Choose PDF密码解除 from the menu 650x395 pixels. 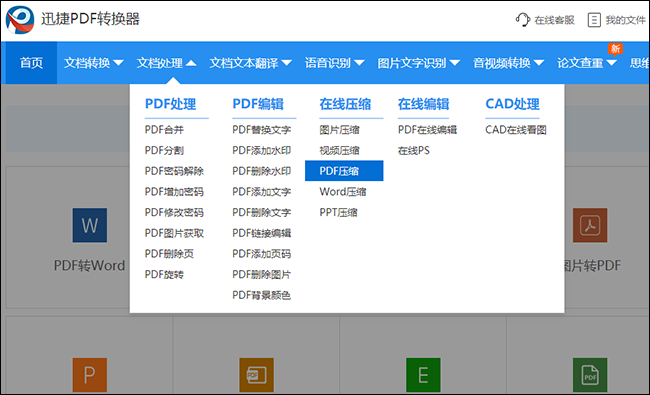pyautogui.click(x=174, y=171)
